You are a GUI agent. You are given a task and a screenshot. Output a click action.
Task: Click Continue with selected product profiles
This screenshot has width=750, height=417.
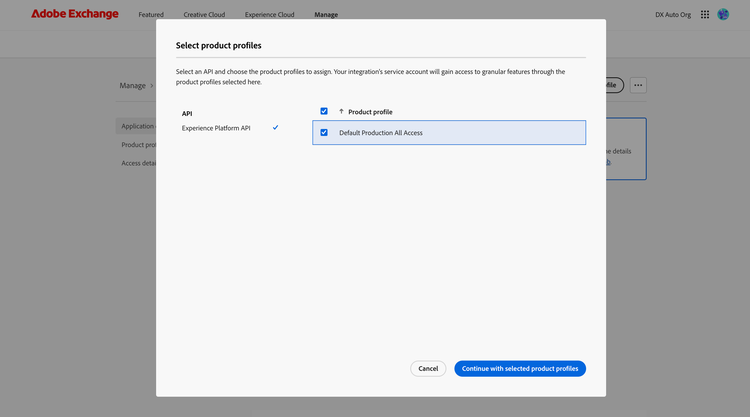[520, 369]
